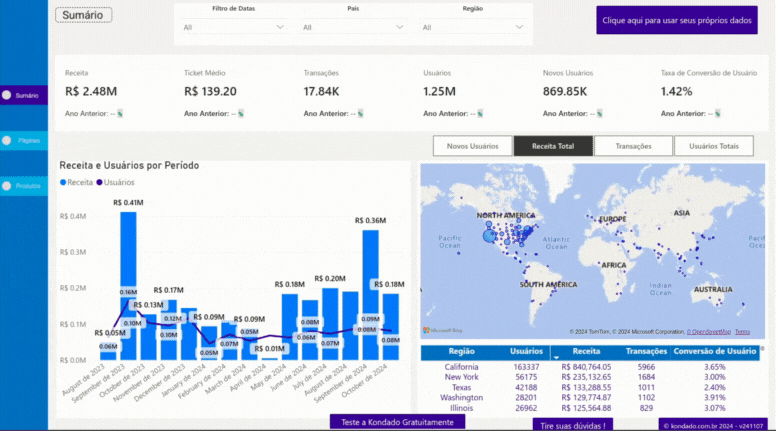Click 'Clique aqui para usar seus próprios dados'
This screenshot has width=776, height=431.
(x=677, y=19)
